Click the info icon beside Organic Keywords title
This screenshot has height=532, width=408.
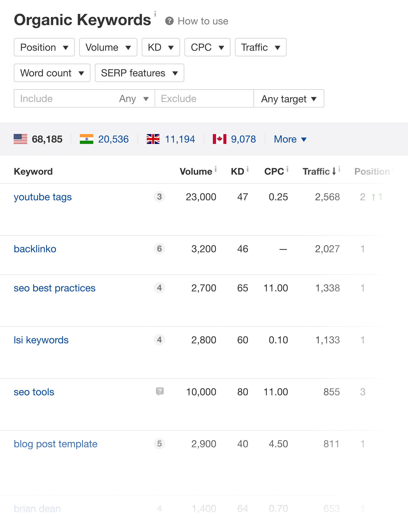pos(155,14)
